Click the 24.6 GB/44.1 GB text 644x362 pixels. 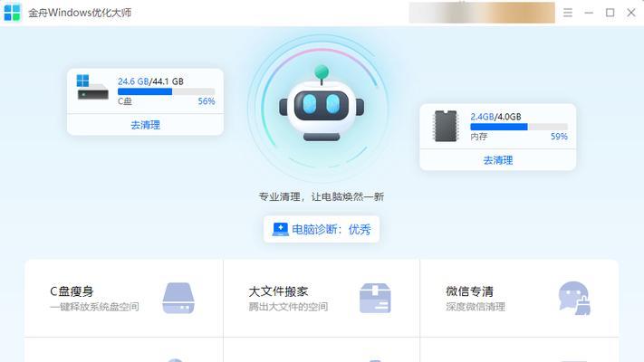(150, 81)
